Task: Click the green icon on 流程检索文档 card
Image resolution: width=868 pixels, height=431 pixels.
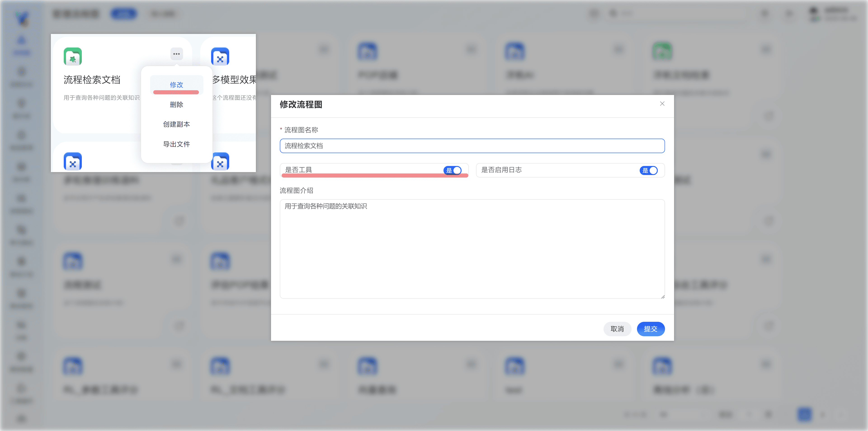Action: [x=73, y=56]
